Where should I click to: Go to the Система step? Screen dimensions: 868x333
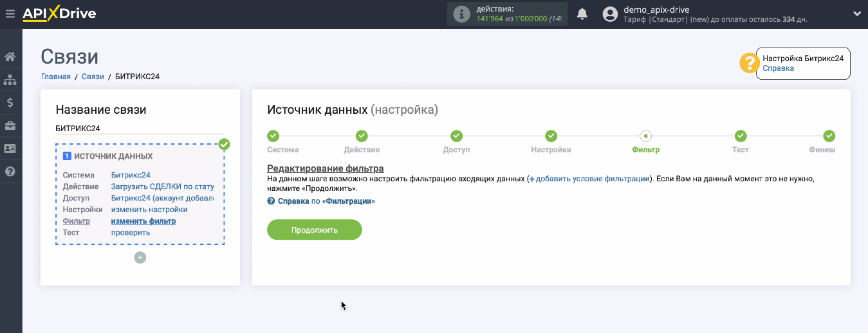coord(273,136)
